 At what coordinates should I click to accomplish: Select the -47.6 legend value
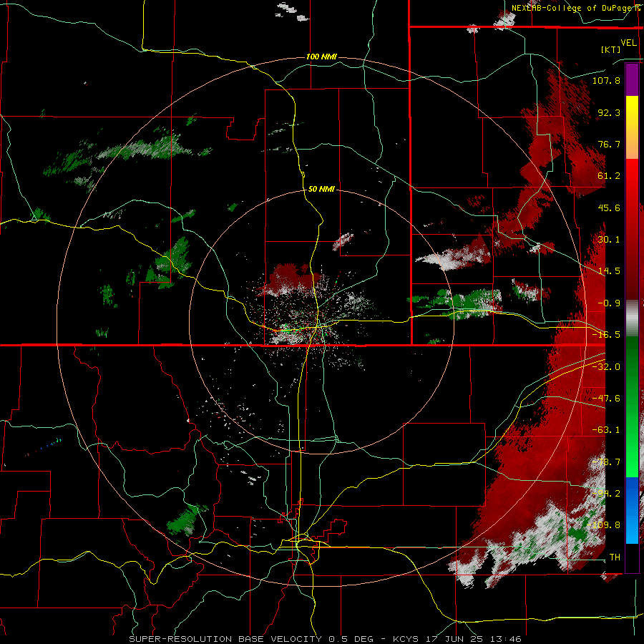pos(606,399)
